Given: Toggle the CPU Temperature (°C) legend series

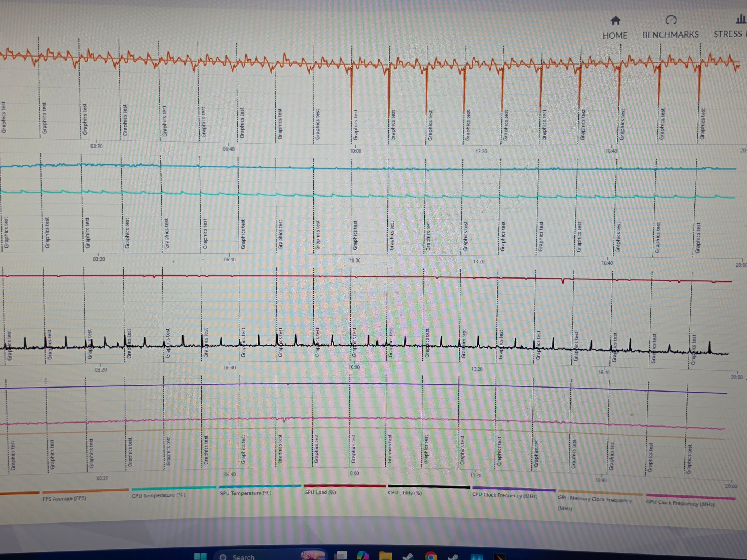Looking at the screenshot, I should [159, 495].
